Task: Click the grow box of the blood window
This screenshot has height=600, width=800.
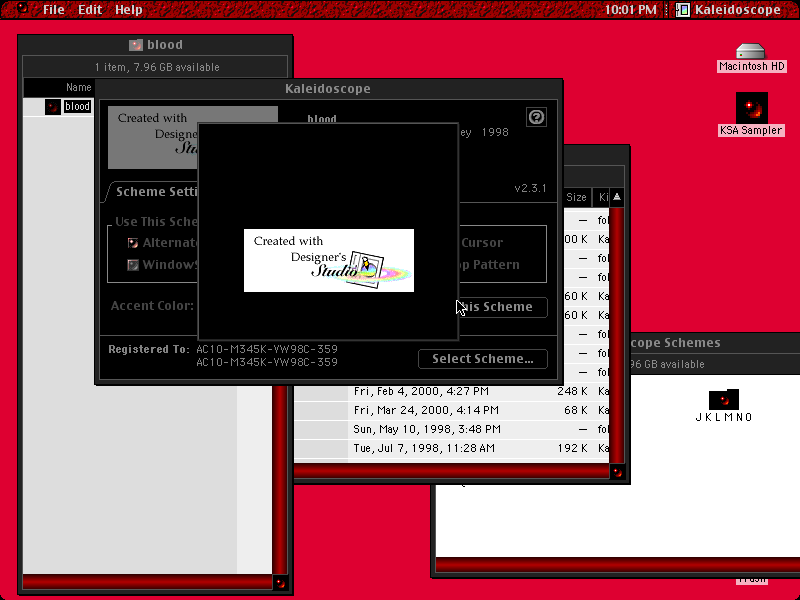Action: (280, 583)
